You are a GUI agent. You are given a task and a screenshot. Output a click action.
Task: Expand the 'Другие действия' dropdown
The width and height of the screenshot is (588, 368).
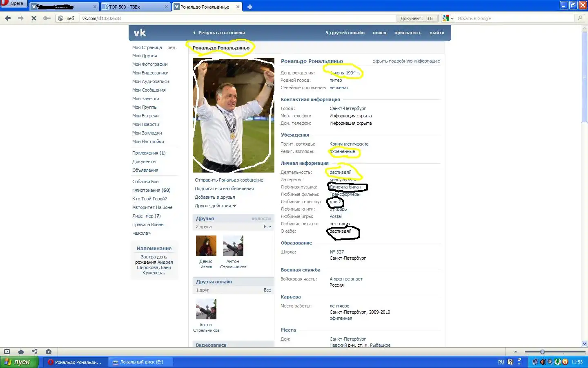(x=215, y=206)
